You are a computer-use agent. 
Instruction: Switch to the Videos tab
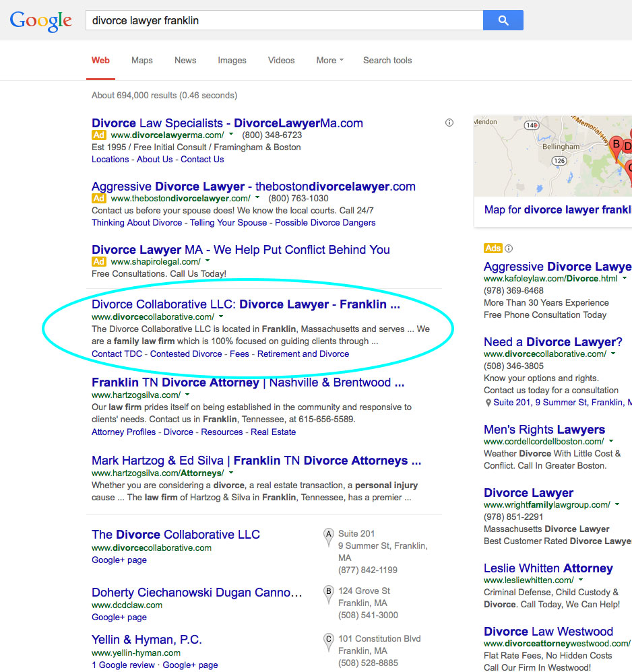point(281,61)
